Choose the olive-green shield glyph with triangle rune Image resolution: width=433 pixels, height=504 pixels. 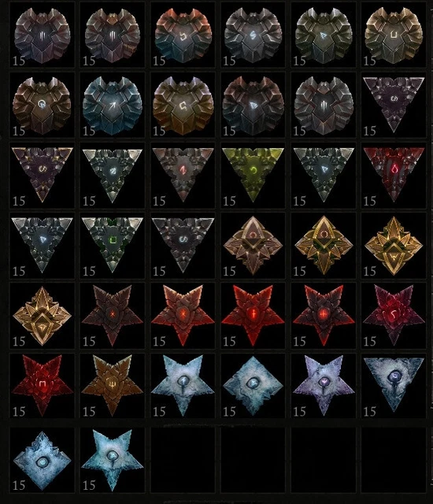coord(324,35)
